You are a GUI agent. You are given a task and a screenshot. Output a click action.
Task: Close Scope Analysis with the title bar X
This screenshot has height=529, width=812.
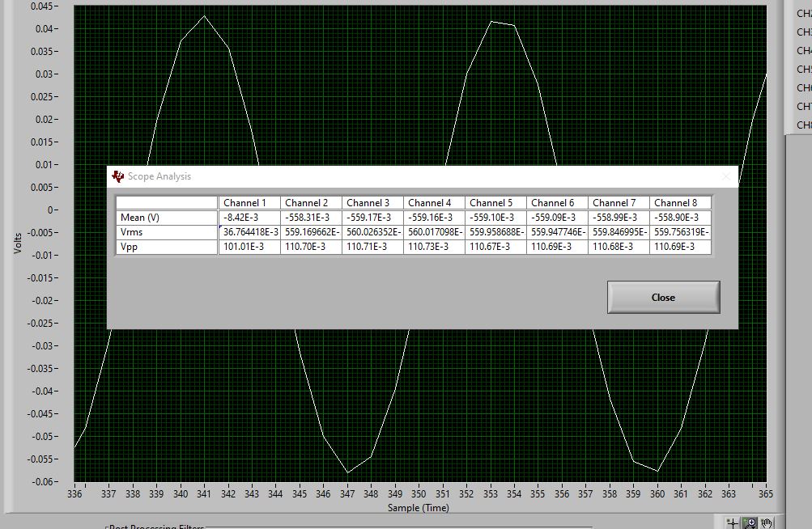coord(725,176)
